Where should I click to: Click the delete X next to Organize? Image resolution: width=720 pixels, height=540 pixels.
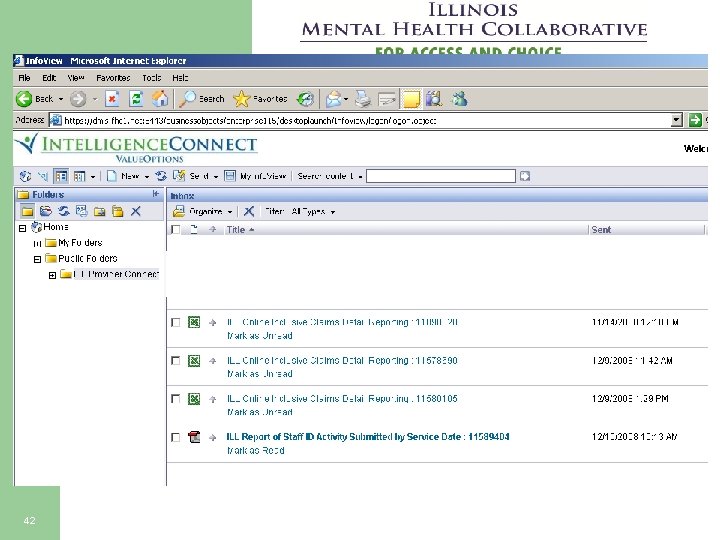pyautogui.click(x=249, y=211)
